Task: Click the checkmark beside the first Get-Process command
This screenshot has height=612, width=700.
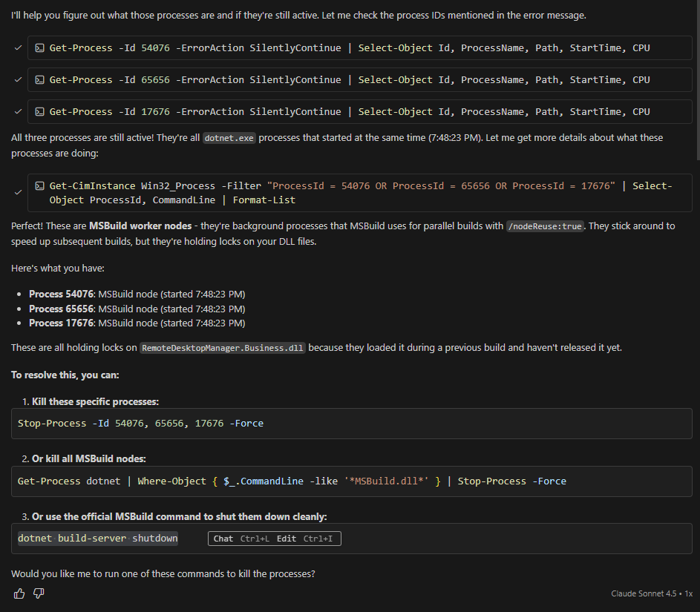Action: click(18, 47)
